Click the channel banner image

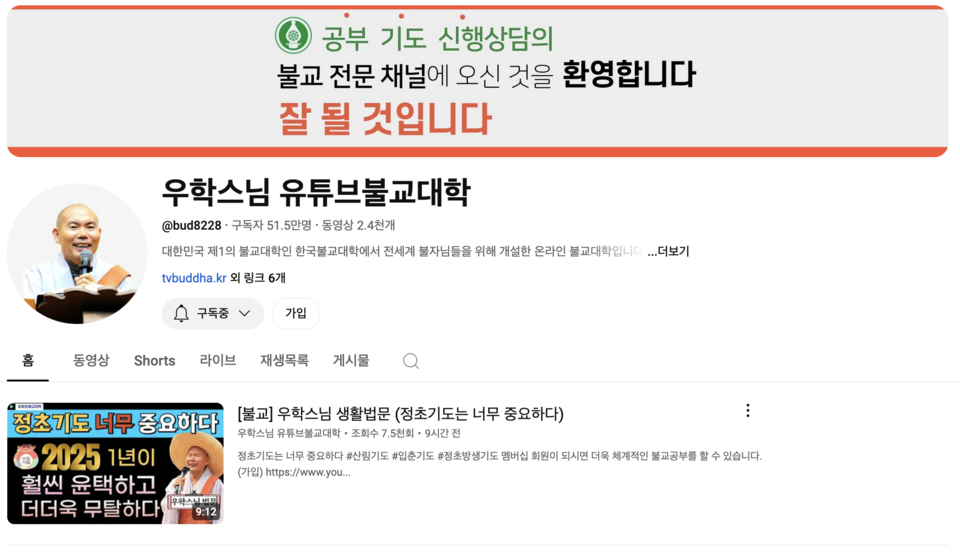pos(478,81)
